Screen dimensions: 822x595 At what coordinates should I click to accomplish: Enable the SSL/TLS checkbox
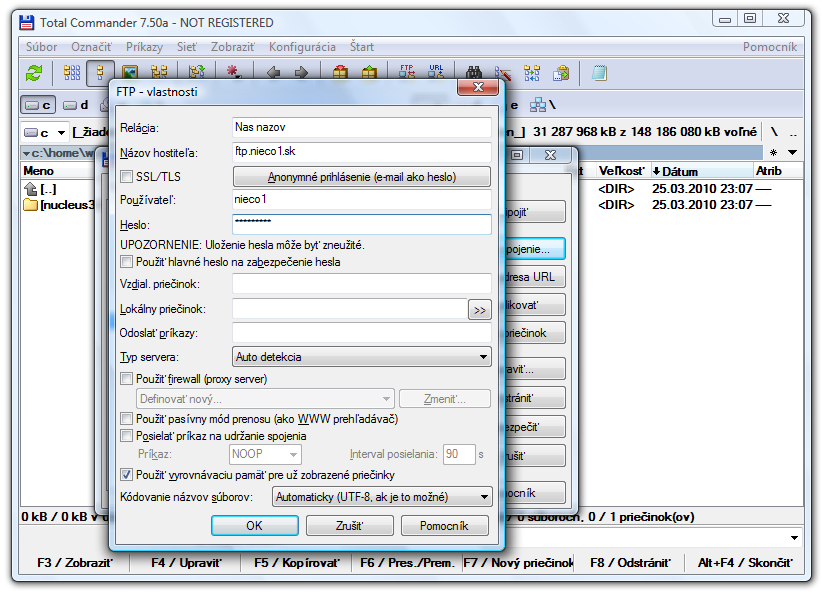(x=126, y=177)
